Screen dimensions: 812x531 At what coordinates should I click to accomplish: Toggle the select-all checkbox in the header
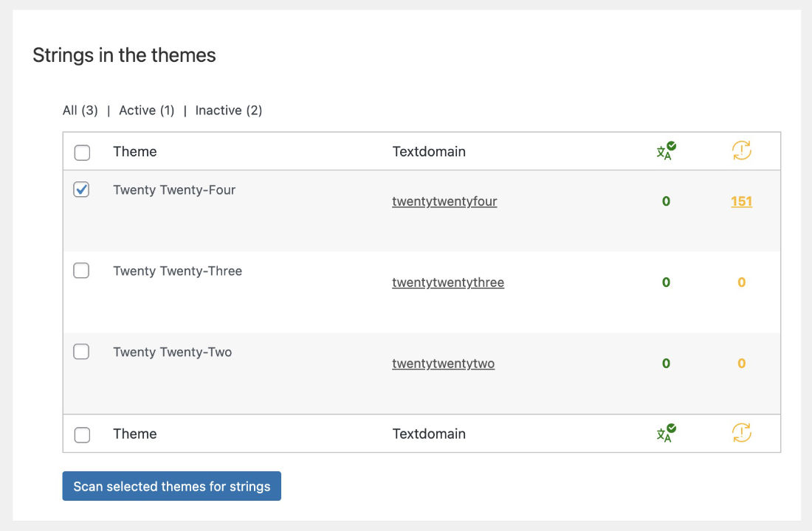pyautogui.click(x=82, y=151)
